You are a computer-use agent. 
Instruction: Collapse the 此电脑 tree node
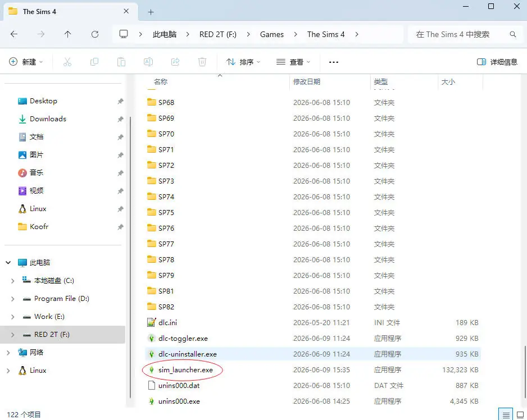8,263
